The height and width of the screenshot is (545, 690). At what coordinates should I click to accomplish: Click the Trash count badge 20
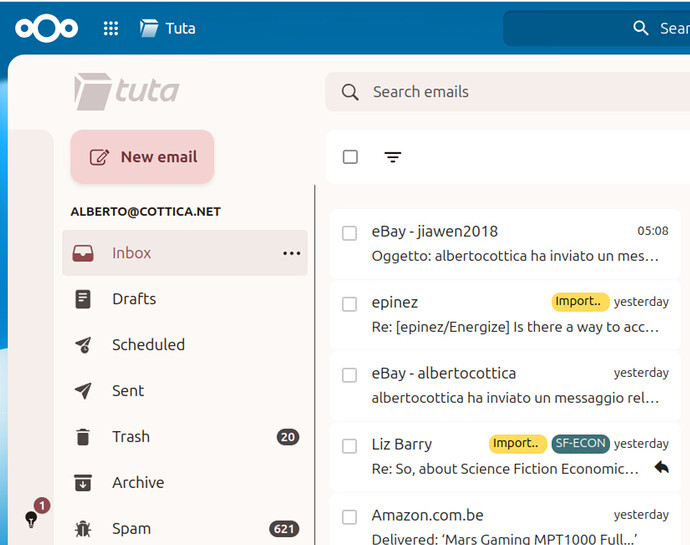pos(288,437)
